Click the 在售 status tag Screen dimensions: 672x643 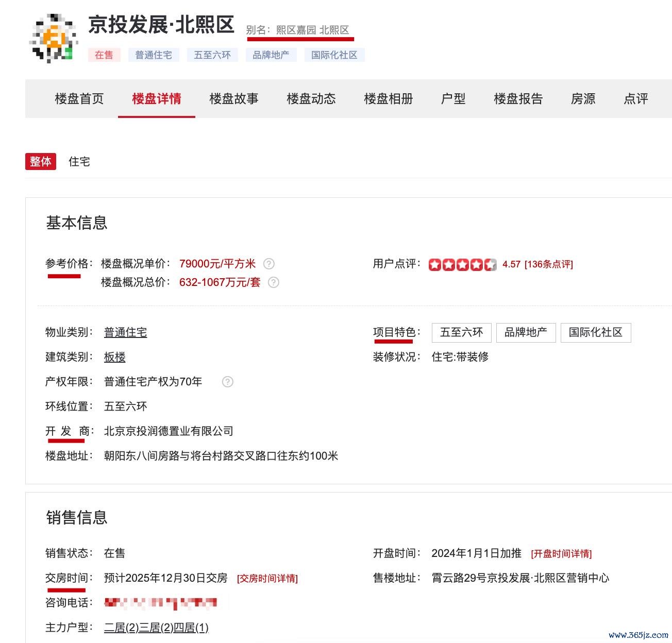pos(104,55)
